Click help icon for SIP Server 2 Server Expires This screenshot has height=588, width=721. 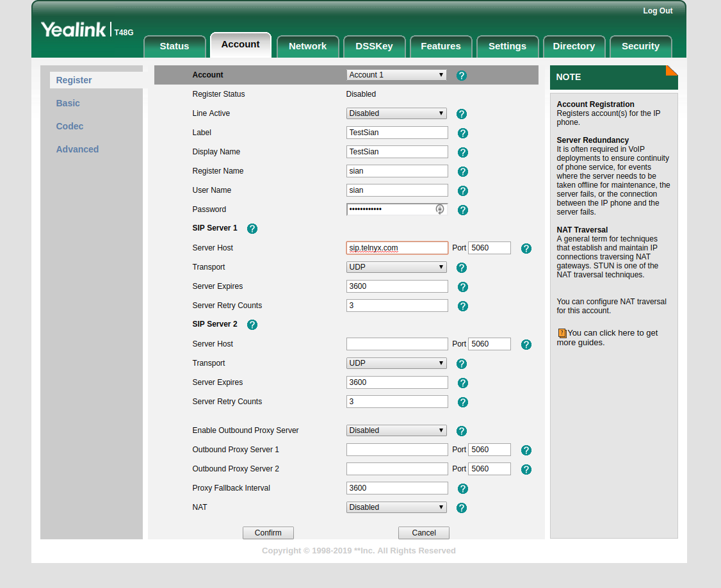pos(463,383)
